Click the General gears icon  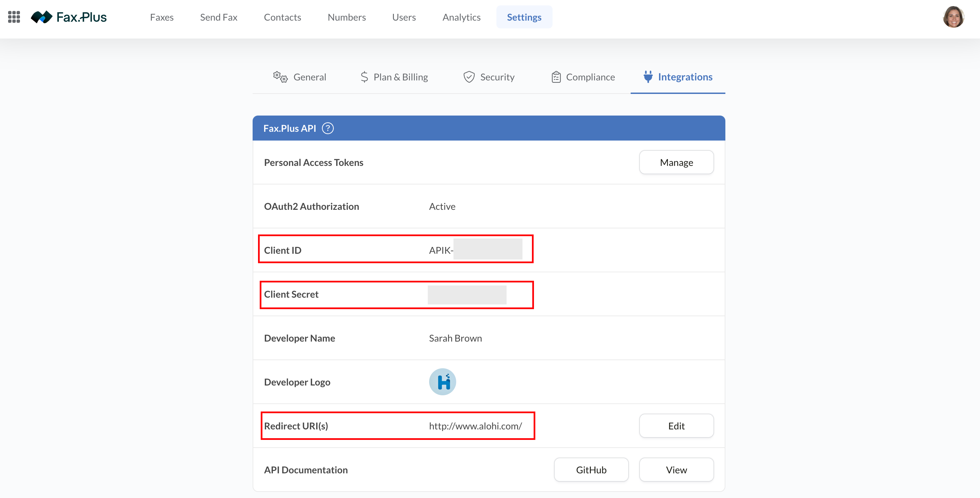(x=280, y=77)
